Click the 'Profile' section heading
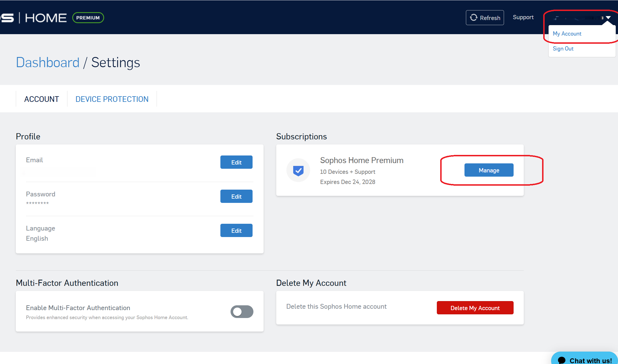This screenshot has width=618, height=364. point(28,137)
